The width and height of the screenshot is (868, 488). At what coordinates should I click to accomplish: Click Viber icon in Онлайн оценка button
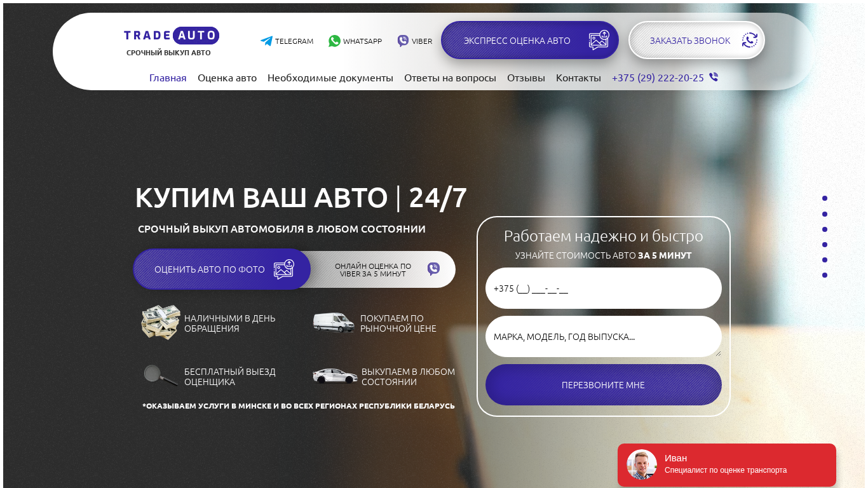point(433,269)
